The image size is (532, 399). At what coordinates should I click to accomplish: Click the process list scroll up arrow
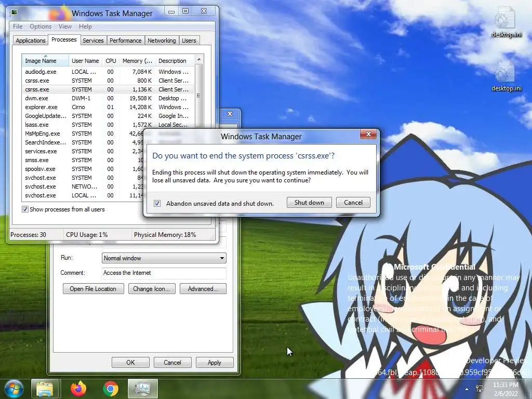(199, 59)
